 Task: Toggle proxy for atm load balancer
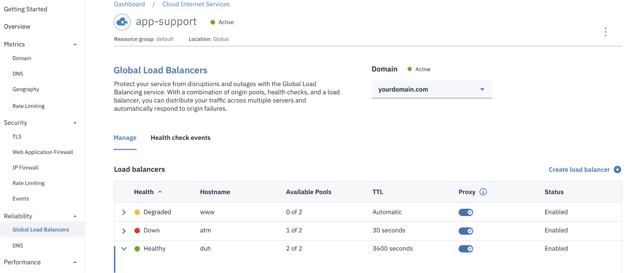pyautogui.click(x=466, y=231)
